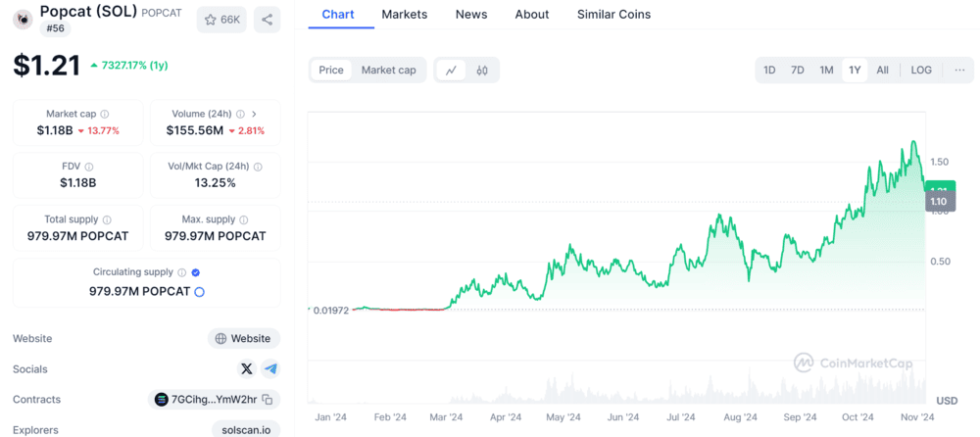Click the 1.50 y-axis label
The image size is (980, 437).
point(940,162)
